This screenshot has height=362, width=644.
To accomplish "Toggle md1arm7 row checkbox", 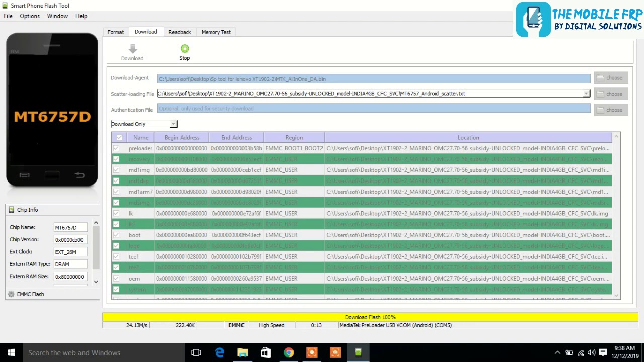I will coord(116,192).
